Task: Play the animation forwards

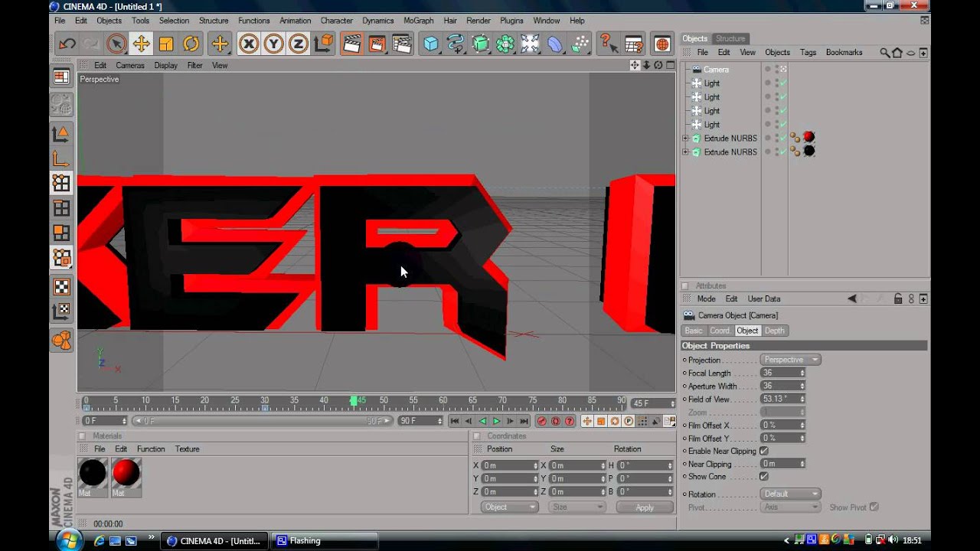Action: pos(496,421)
